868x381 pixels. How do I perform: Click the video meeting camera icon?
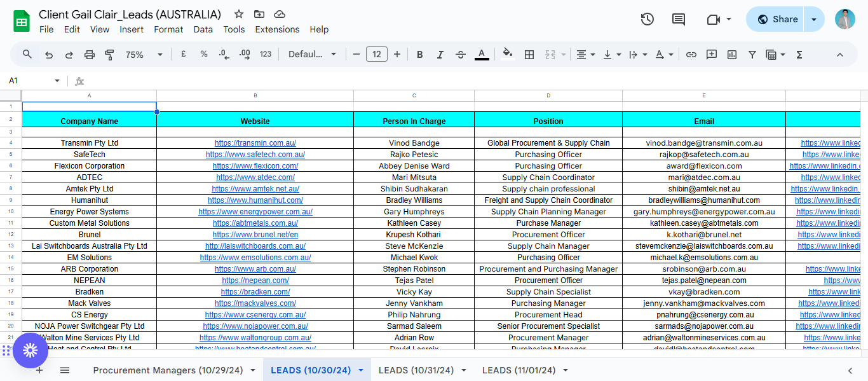tap(713, 20)
